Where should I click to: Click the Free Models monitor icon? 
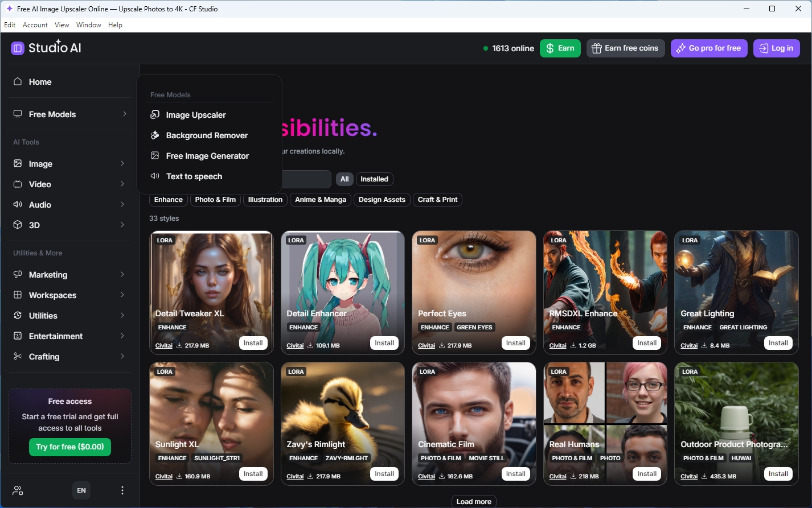click(18, 114)
